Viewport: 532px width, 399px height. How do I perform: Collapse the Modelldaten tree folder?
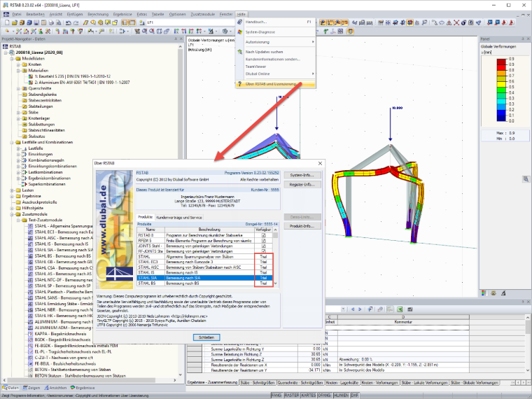click(x=12, y=58)
